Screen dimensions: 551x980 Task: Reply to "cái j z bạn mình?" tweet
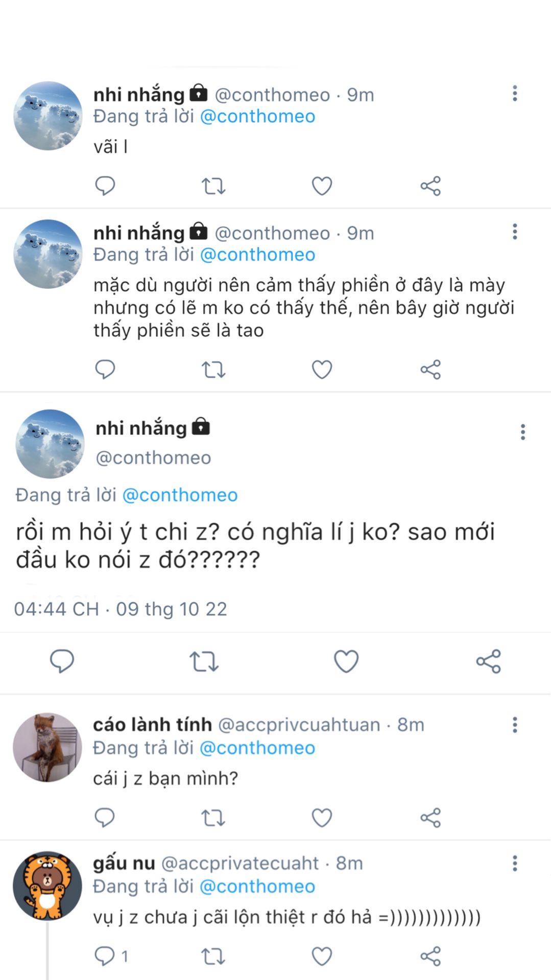click(x=105, y=818)
